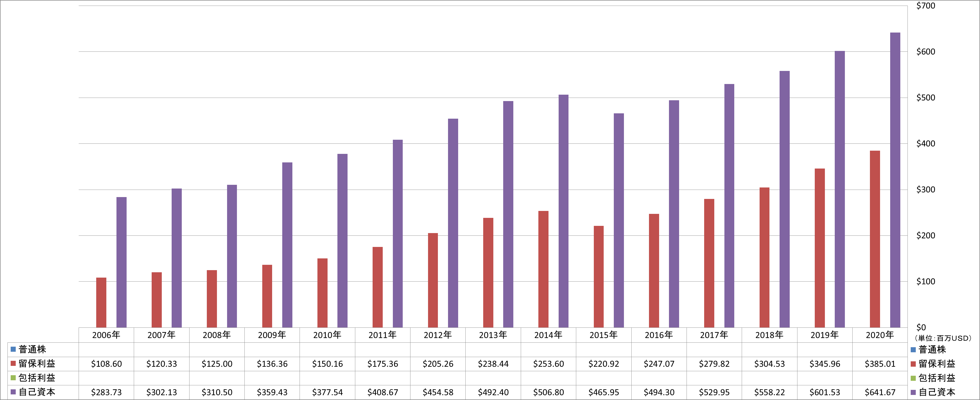Click the 2008年 column header

pos(217,335)
